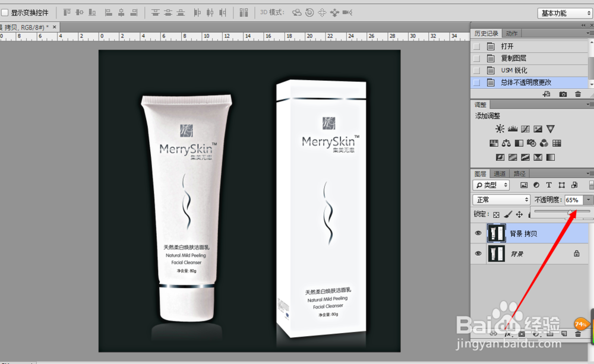The height and width of the screenshot is (364, 594).
Task: Add a Photo Filter adjustment
Action: coord(532,143)
